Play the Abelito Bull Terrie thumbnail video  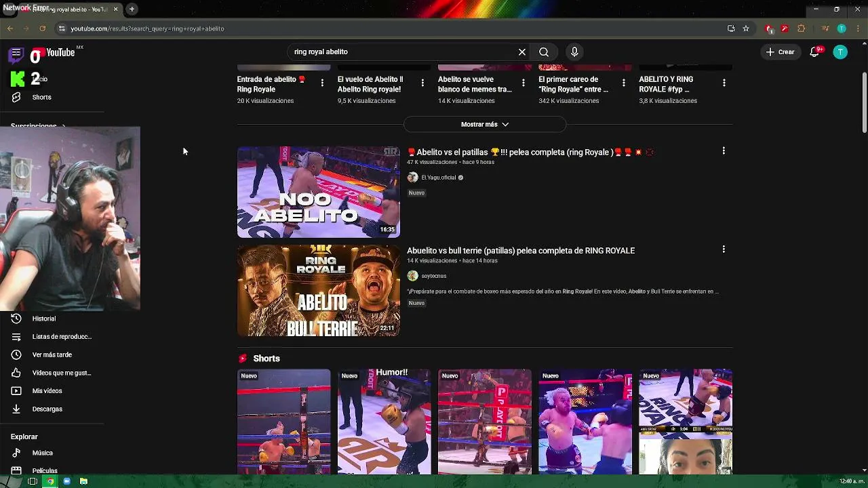[318, 291]
